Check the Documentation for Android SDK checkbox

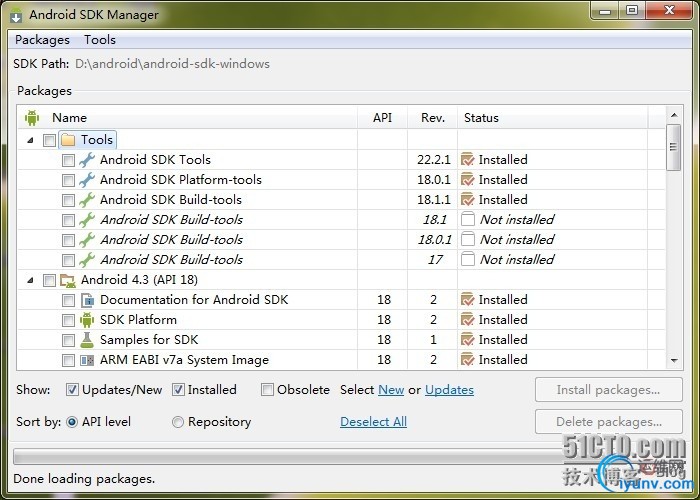coord(68,300)
